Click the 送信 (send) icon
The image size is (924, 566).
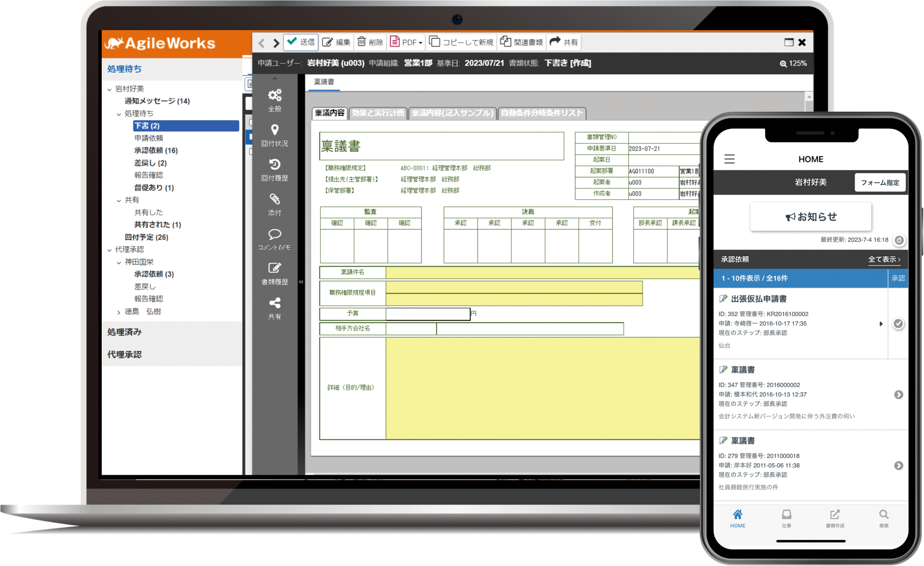[292, 42]
